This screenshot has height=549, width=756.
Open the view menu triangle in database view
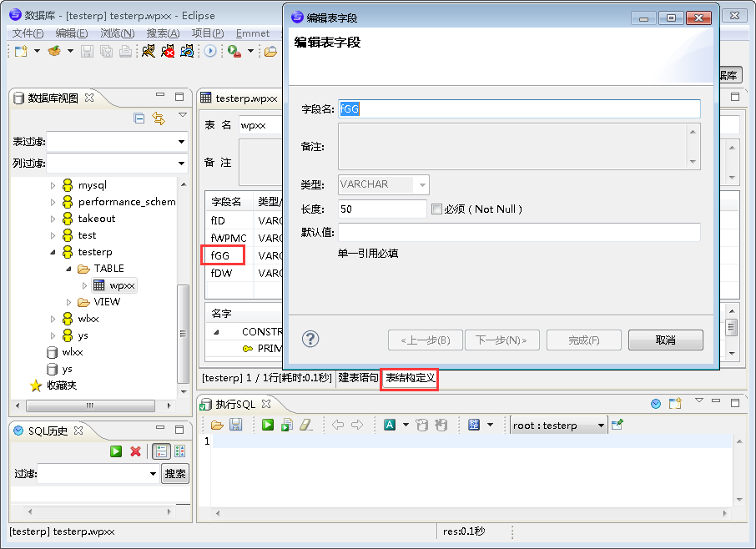[x=183, y=114]
